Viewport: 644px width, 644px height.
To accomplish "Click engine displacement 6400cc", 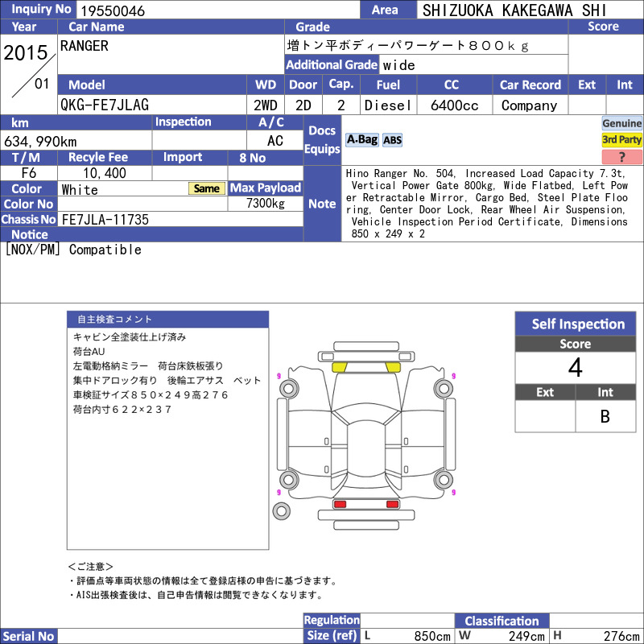I will [455, 105].
